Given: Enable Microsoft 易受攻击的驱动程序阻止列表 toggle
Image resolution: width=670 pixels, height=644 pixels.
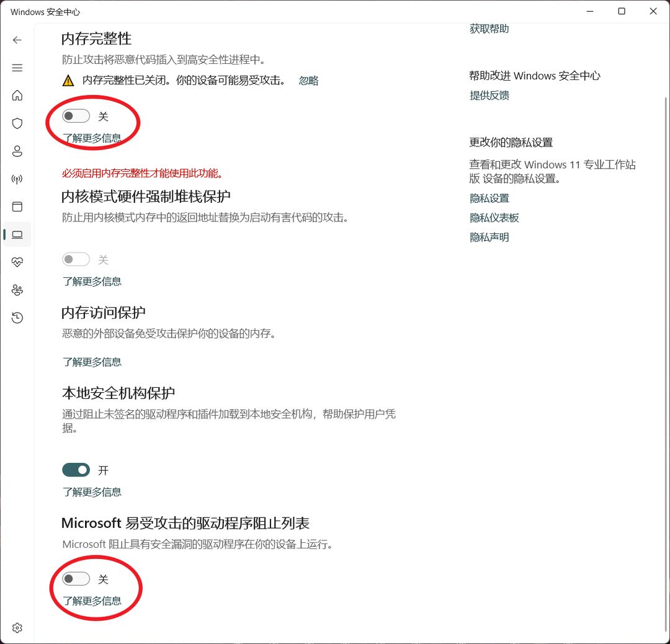Looking at the screenshot, I should pos(76,579).
